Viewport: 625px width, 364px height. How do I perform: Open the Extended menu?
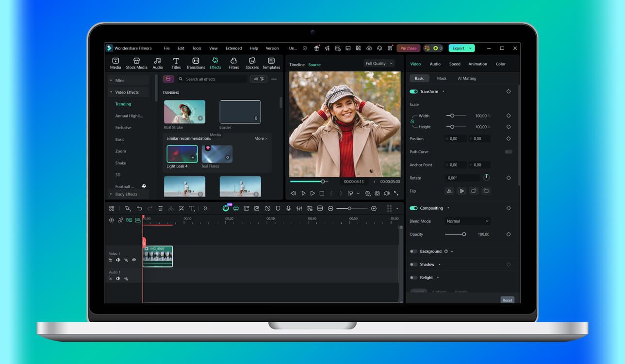pyautogui.click(x=234, y=48)
